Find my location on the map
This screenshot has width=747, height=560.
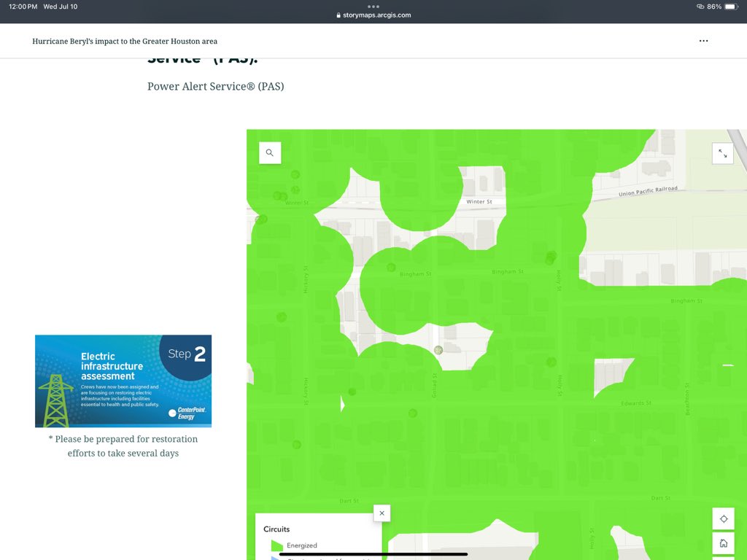724,518
